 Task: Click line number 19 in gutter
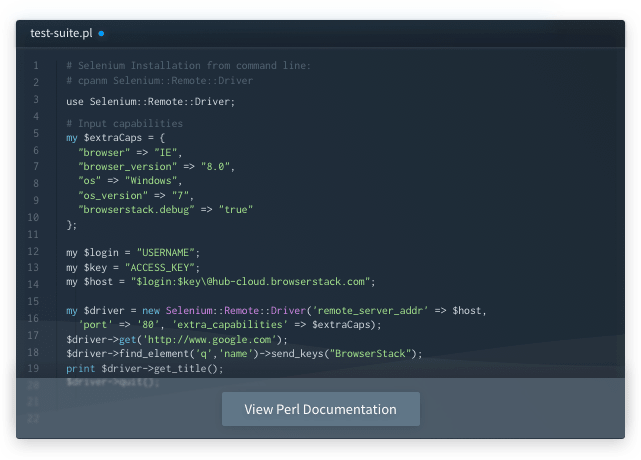[x=33, y=368]
